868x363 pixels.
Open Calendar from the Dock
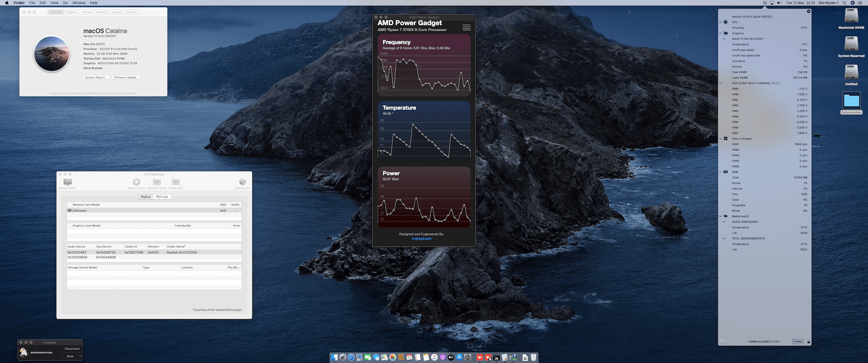[409, 357]
